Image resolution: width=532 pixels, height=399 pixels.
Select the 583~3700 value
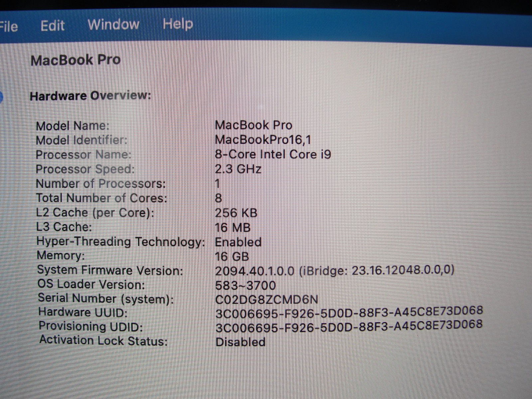pyautogui.click(x=246, y=286)
